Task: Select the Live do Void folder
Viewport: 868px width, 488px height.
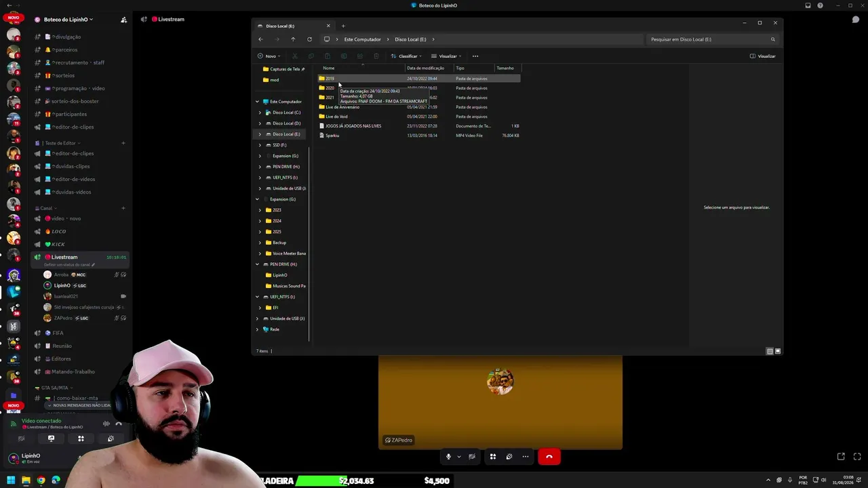Action: coord(420,117)
